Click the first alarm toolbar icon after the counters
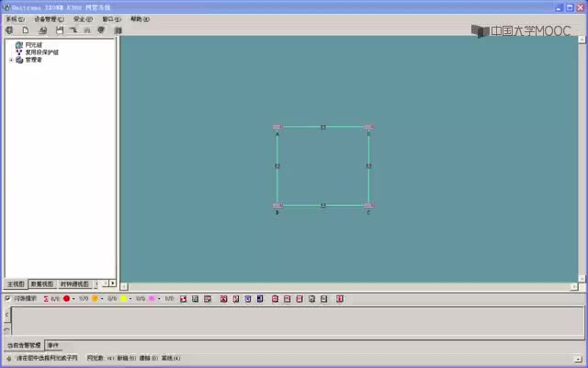The height and width of the screenshot is (368, 588). pyautogui.click(x=184, y=299)
